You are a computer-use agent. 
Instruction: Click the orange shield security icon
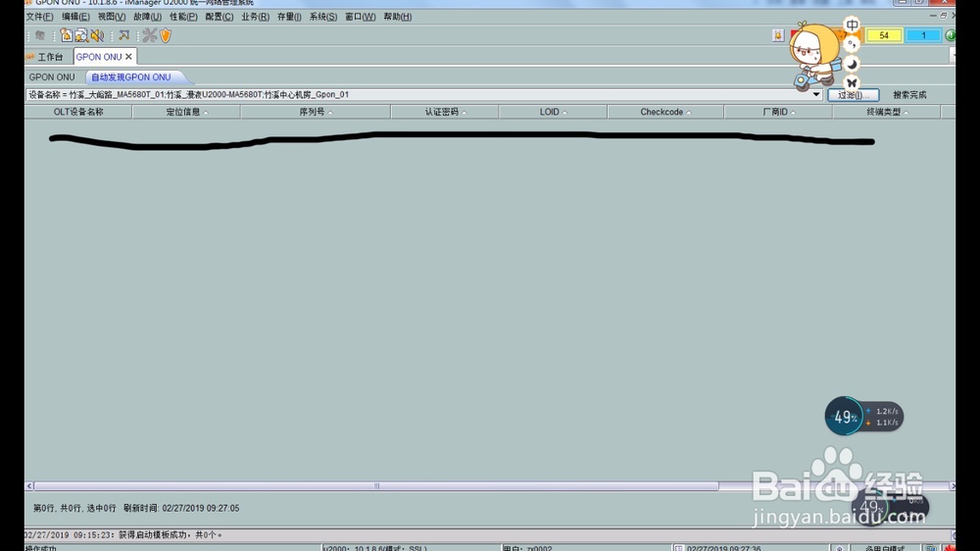166,35
